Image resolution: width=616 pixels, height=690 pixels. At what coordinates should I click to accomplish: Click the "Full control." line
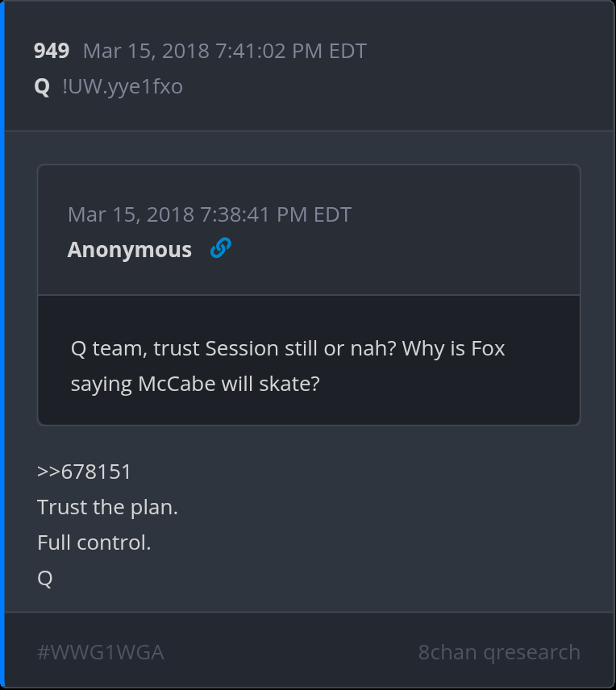94,542
